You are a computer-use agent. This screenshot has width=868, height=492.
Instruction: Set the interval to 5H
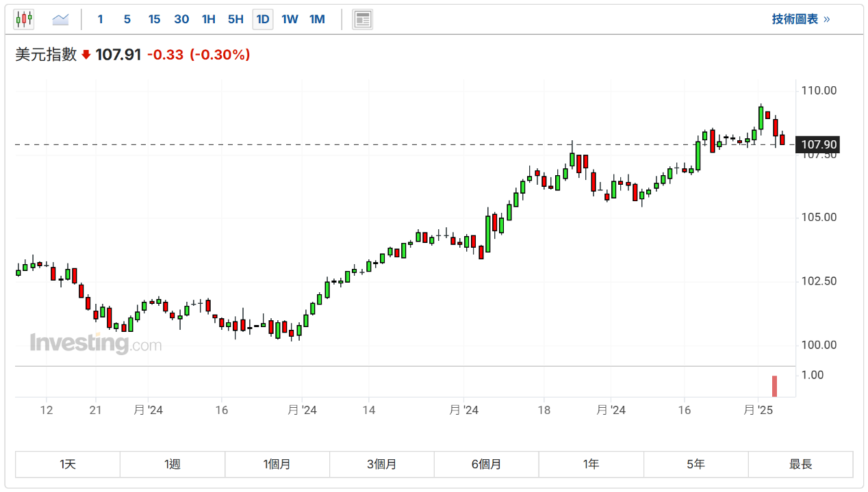click(235, 19)
